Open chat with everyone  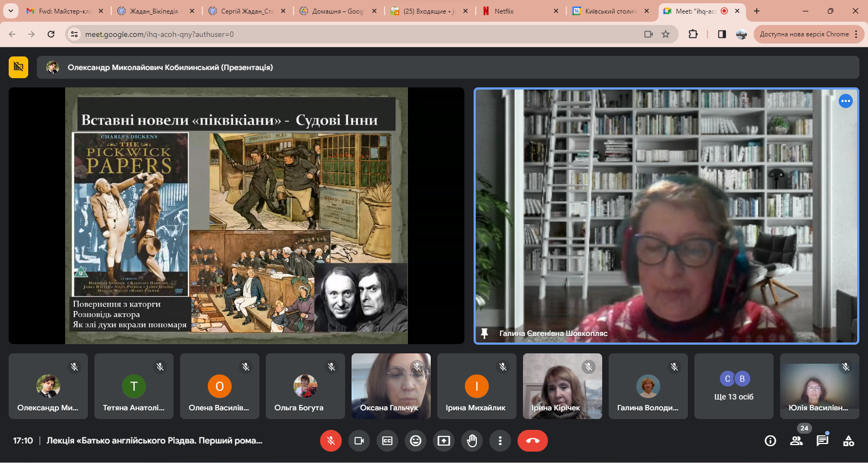tap(822, 441)
